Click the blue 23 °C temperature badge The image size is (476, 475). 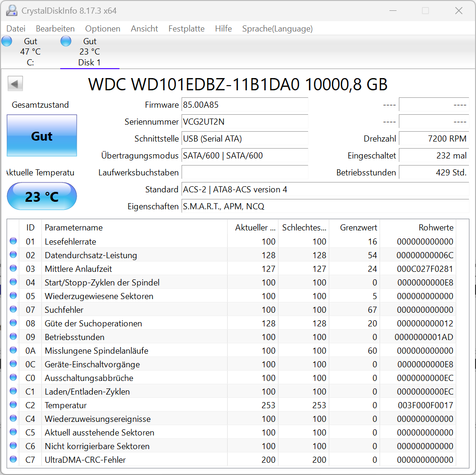(41, 196)
